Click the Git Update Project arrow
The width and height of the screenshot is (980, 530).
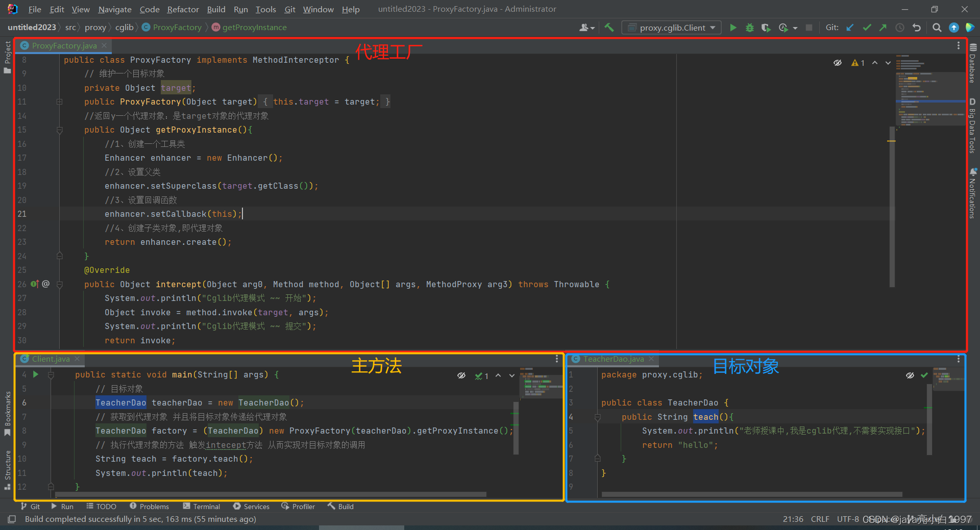tap(850, 28)
